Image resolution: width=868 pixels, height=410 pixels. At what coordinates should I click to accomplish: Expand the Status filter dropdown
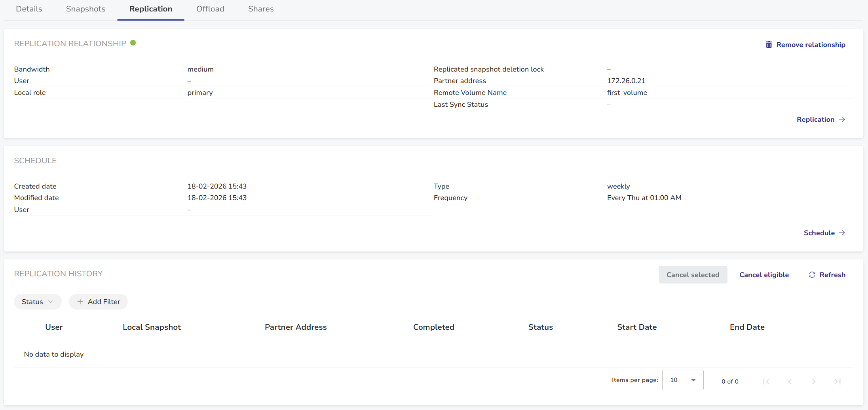point(38,302)
